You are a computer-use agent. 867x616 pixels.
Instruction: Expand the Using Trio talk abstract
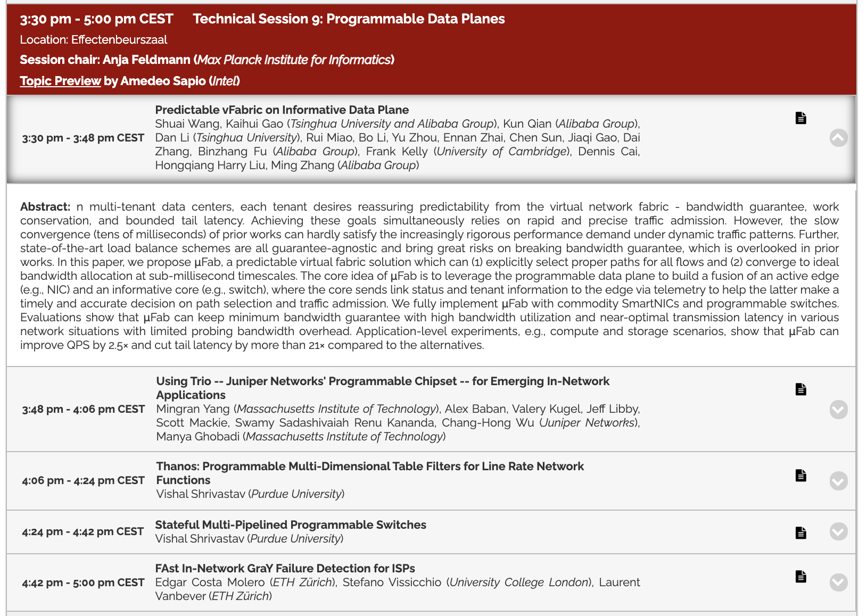tap(838, 409)
